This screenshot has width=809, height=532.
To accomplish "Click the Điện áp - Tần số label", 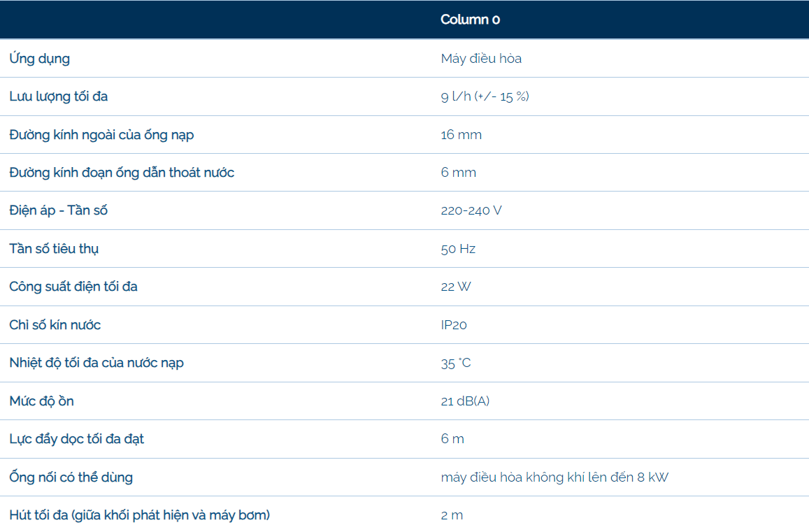I will [59, 210].
